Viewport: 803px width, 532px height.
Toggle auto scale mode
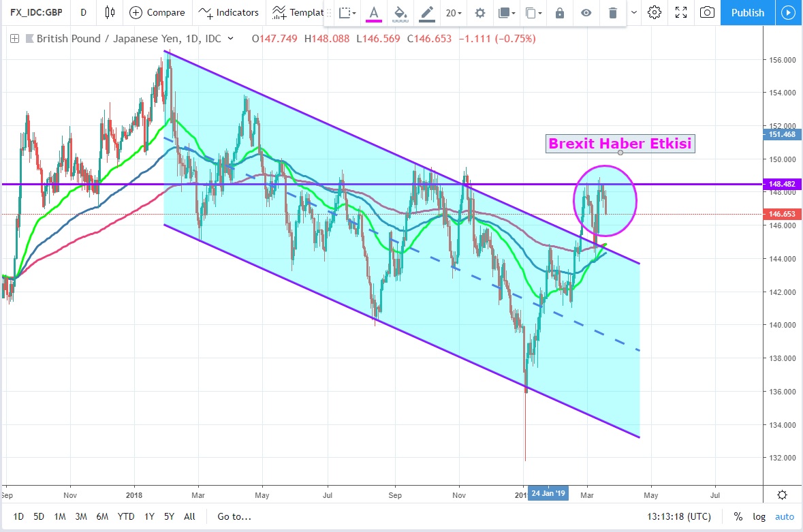click(784, 516)
